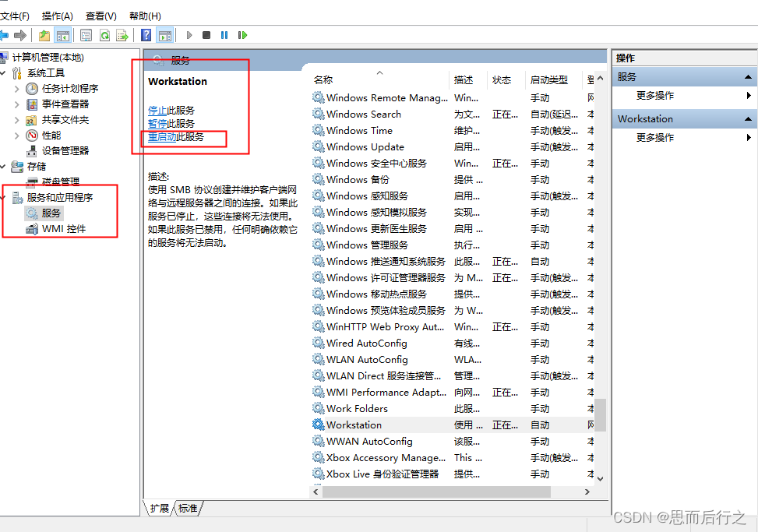Select 事件查看器 icon in tree

pyautogui.click(x=32, y=104)
